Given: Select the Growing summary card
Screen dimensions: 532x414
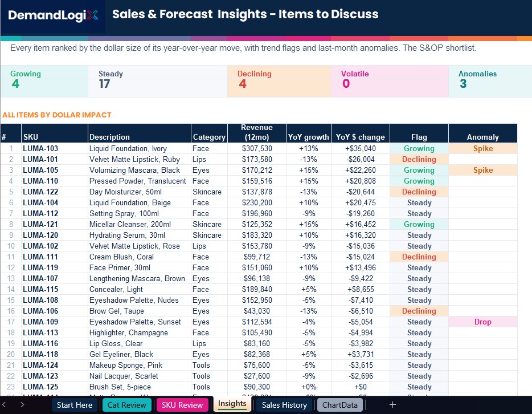Looking at the screenshot, I should [44, 81].
